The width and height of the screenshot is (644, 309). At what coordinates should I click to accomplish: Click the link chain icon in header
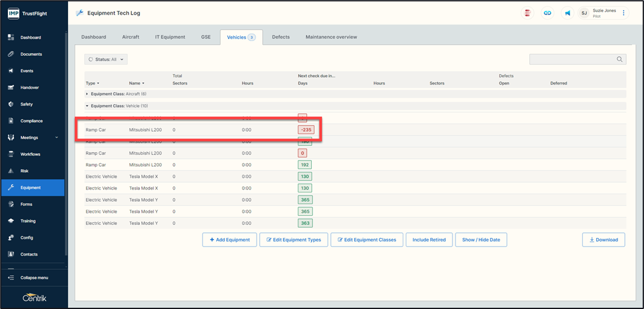click(x=547, y=13)
